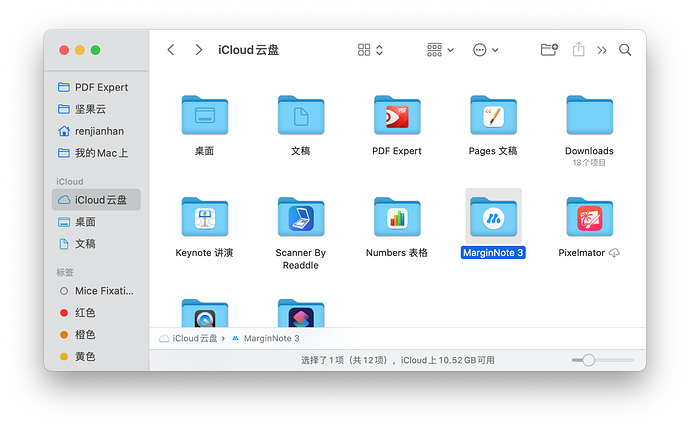Select the Scanner By Readdle folder
The height and width of the screenshot is (428, 690).
[301, 217]
